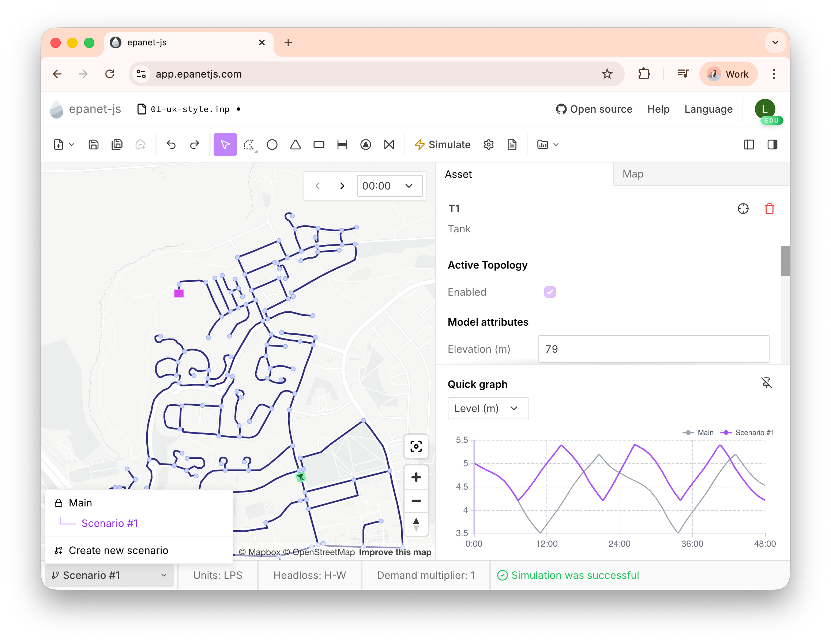Zoom to the T1 tank with the locate icon
The width and height of the screenshot is (831, 644).
(744, 209)
